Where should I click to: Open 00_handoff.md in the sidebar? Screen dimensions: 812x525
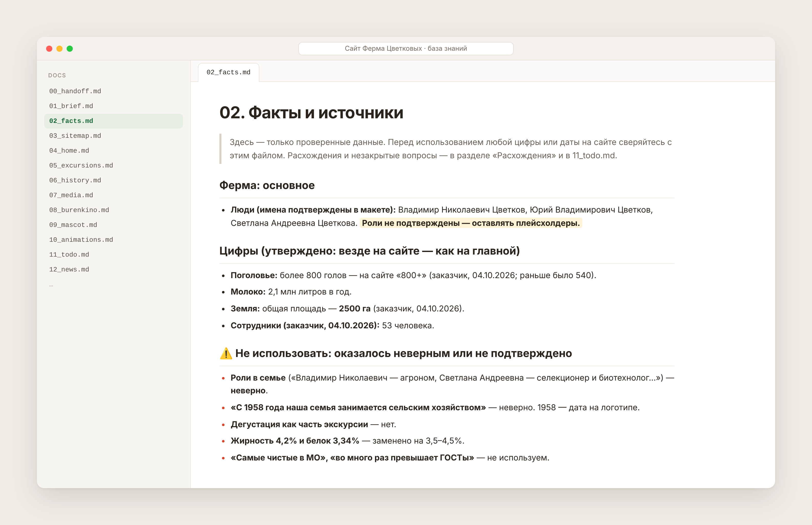coord(113,91)
